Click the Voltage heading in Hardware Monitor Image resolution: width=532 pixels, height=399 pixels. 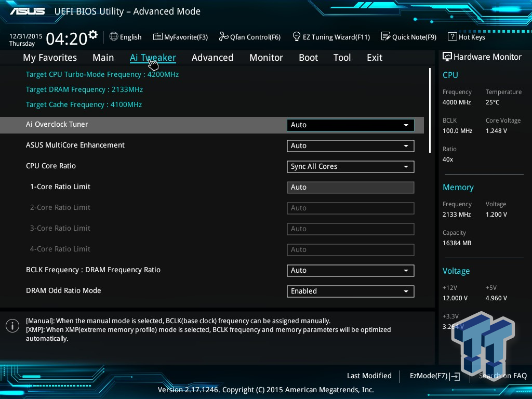point(456,271)
